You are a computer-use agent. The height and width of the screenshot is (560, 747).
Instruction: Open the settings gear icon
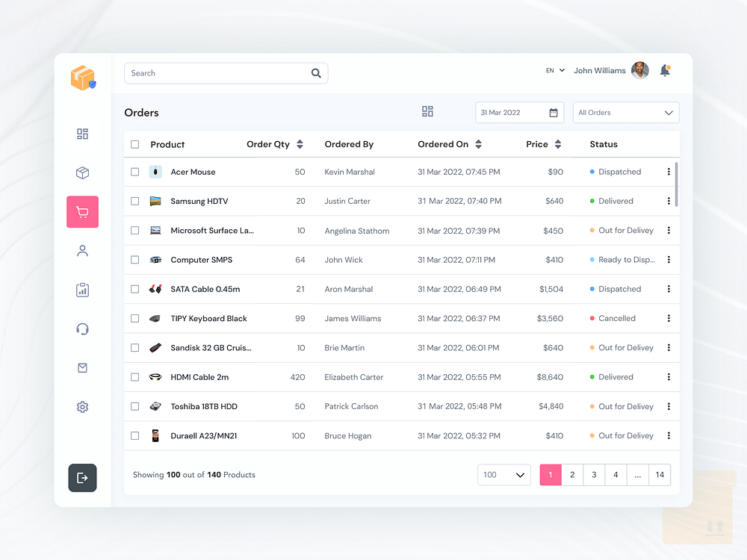point(82,407)
